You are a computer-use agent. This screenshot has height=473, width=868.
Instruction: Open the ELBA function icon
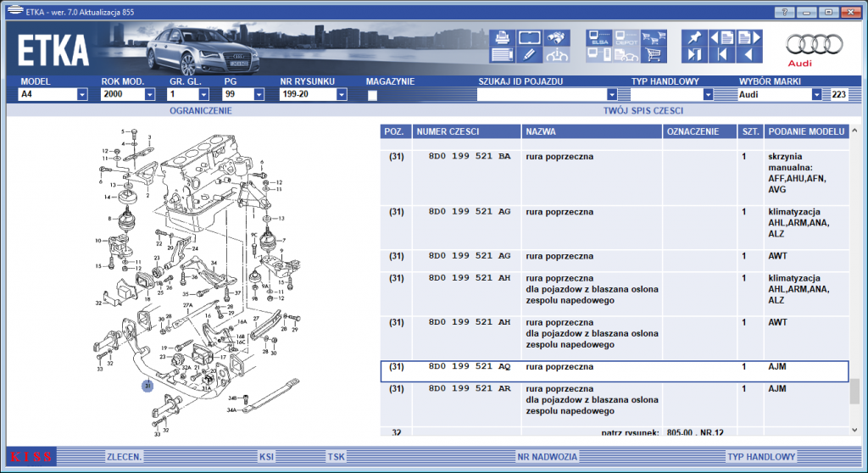(x=599, y=37)
